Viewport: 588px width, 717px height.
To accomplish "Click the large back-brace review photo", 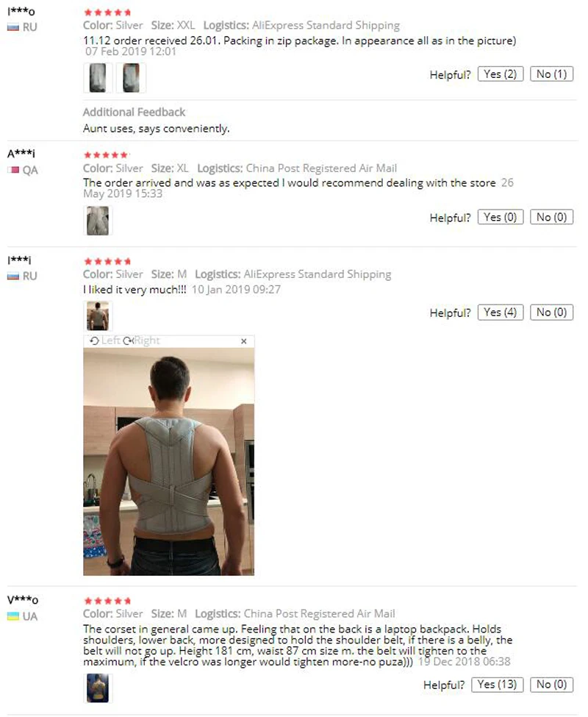I will 168,461.
